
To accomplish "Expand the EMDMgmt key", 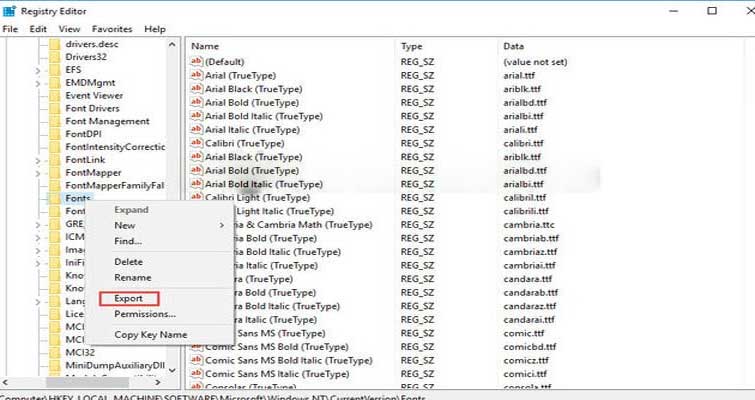I will (38, 83).
